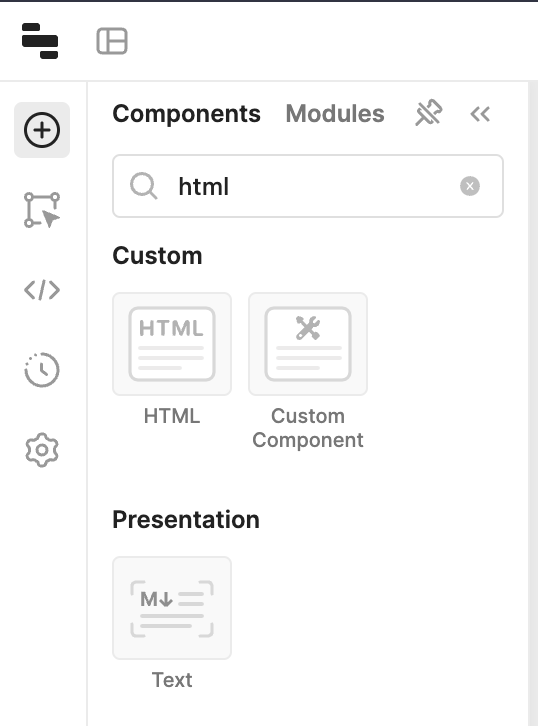Image resolution: width=538 pixels, height=726 pixels.
Task: Clear the html search text
Action: (470, 186)
